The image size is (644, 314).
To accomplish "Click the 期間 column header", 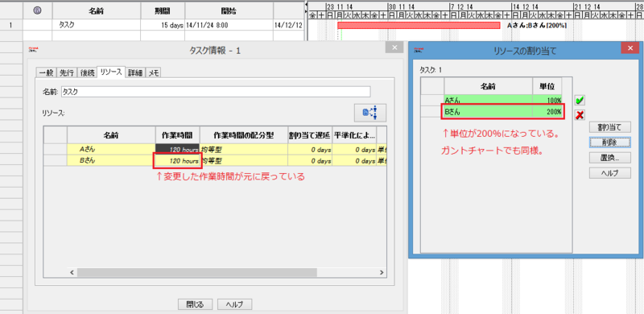I will (163, 10).
